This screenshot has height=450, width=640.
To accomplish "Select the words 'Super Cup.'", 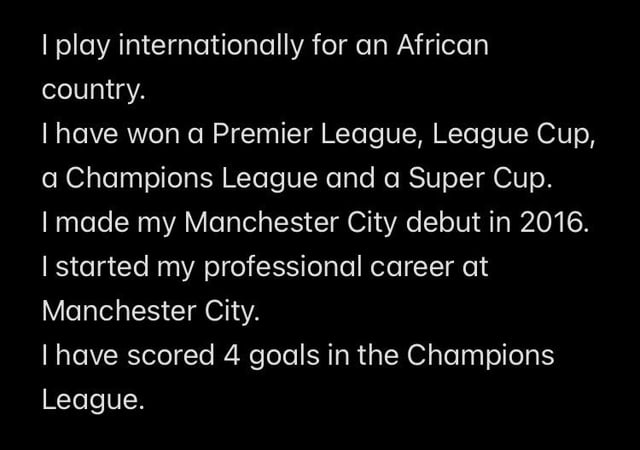I will click(480, 178).
